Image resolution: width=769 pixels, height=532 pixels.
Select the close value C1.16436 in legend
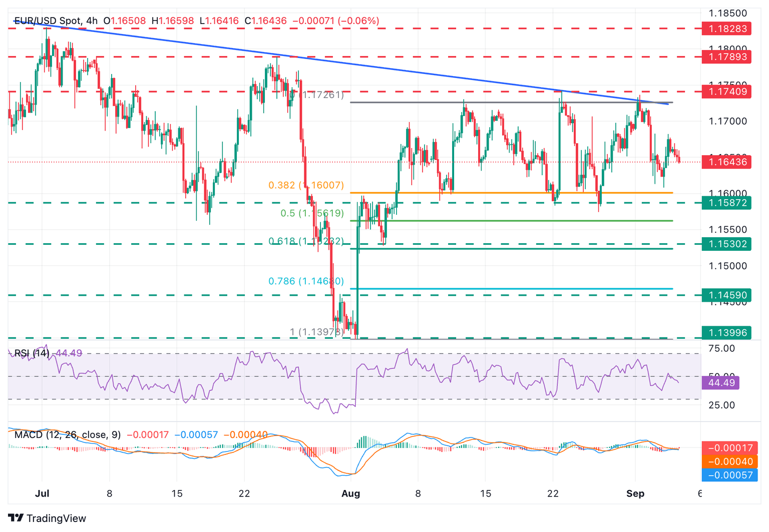click(266, 21)
